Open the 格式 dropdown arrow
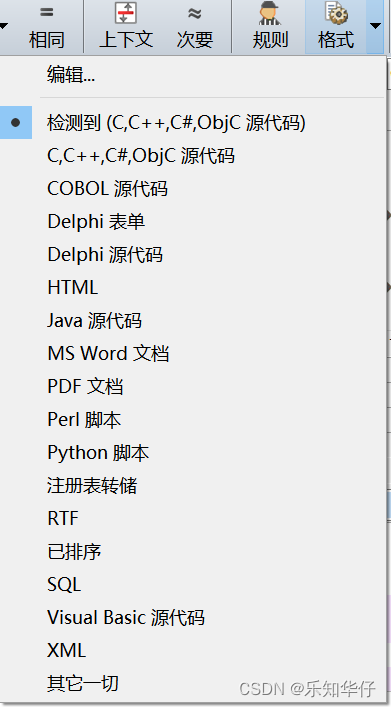Image resolution: width=391 pixels, height=707 pixels. point(375,26)
